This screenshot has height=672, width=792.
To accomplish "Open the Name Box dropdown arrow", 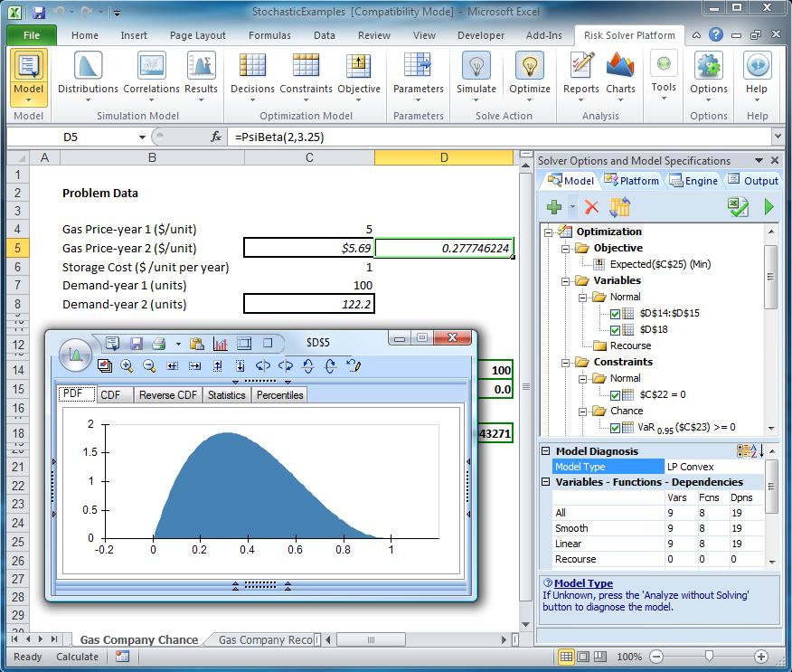I will (143, 137).
